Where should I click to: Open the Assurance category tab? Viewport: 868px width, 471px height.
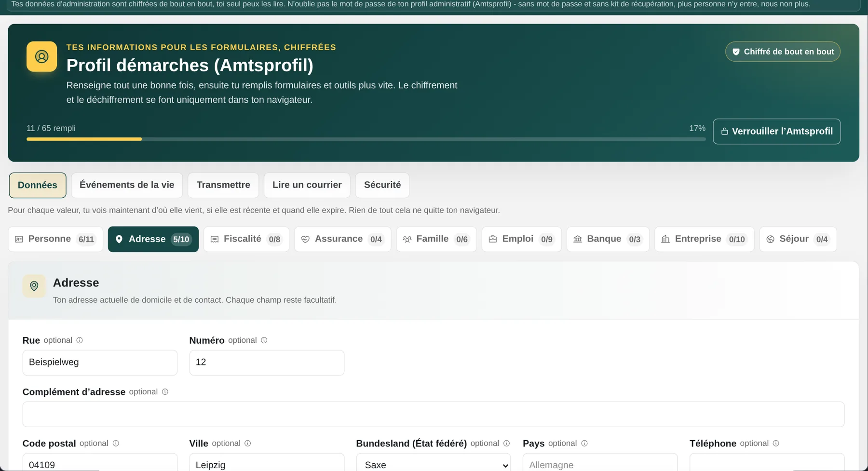click(343, 239)
